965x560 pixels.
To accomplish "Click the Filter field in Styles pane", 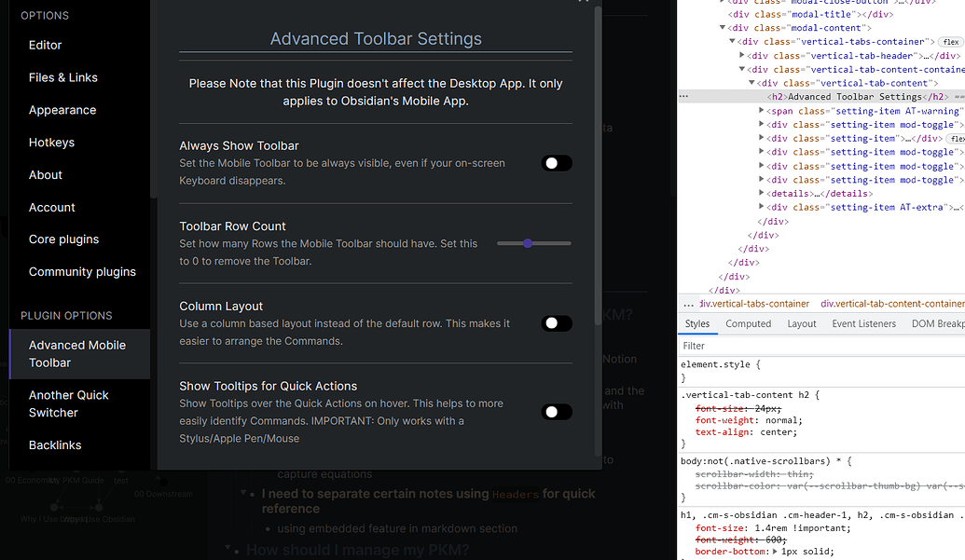I will [820, 346].
